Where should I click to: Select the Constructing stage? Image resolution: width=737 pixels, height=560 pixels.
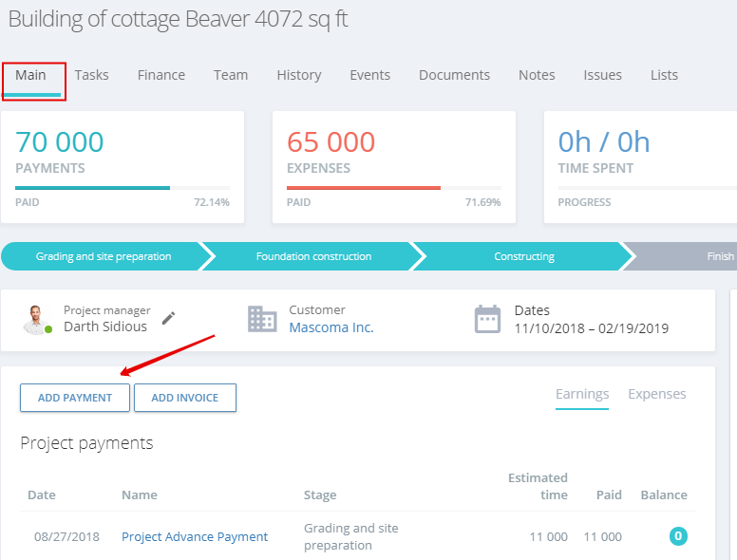coord(524,256)
